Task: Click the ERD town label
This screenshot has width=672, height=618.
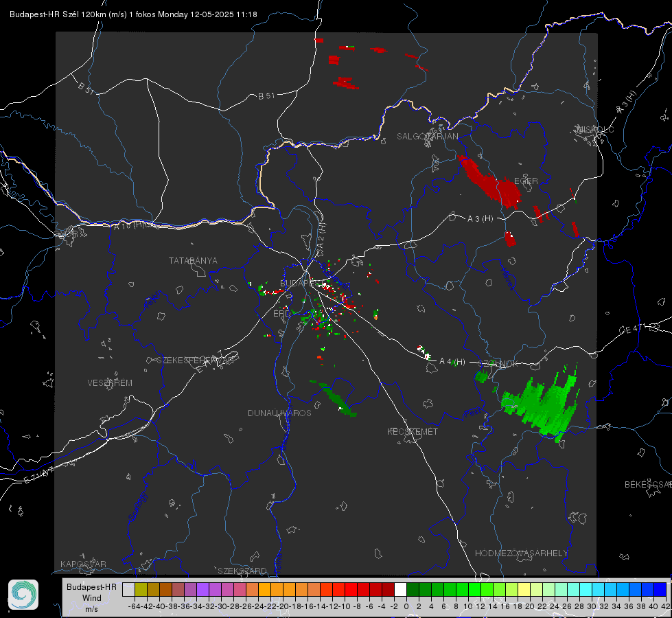Action: [x=281, y=314]
